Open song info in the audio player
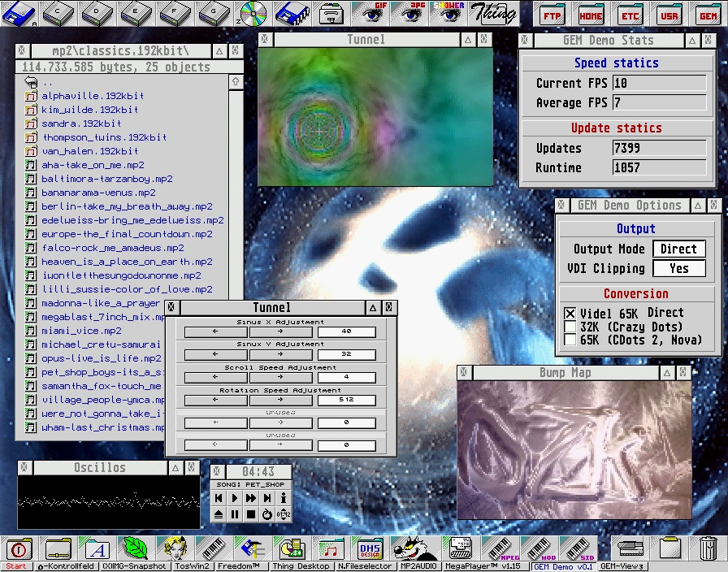Image resolution: width=728 pixels, height=572 pixels. pos(284,498)
